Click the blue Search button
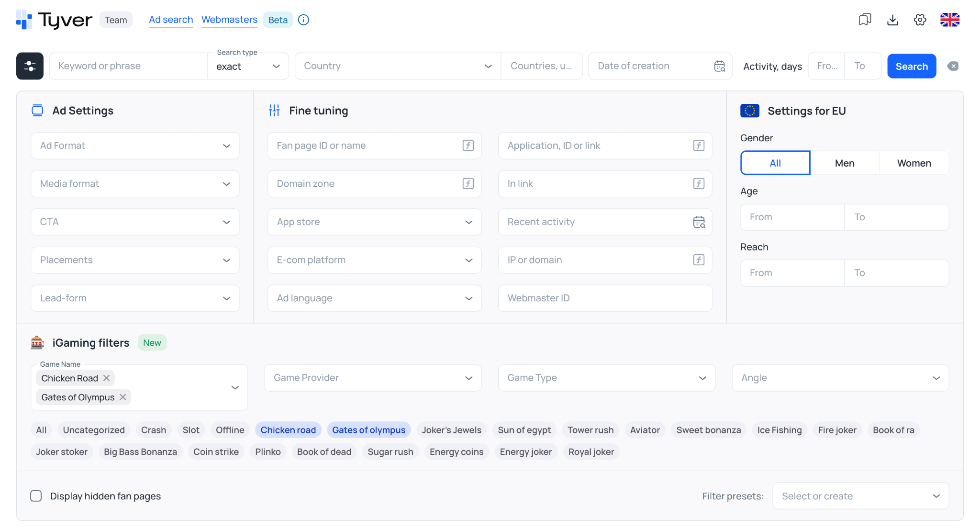Viewport: 980px width, 531px height. point(912,66)
